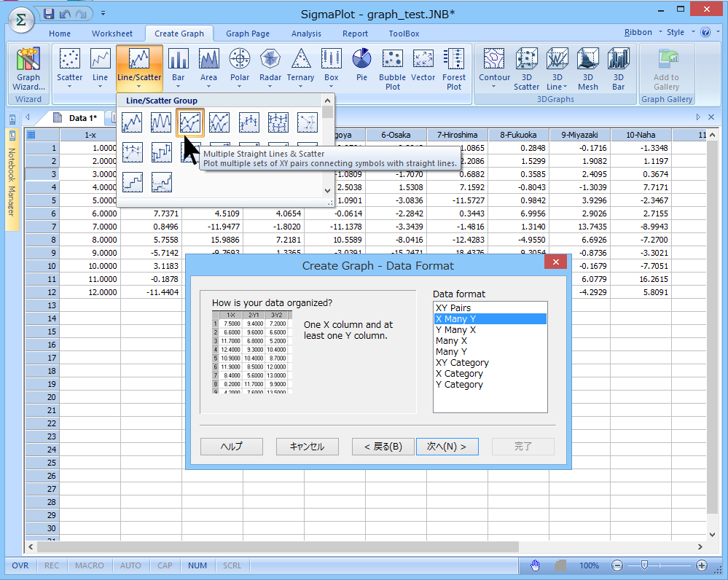Choose the Bubble Plot graph type

point(392,70)
